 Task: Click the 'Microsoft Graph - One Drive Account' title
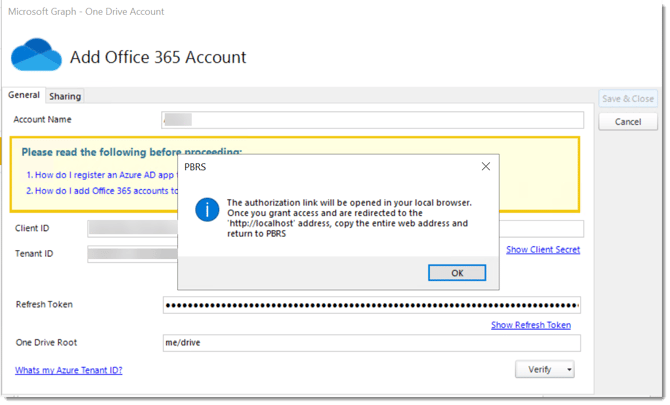(86, 12)
